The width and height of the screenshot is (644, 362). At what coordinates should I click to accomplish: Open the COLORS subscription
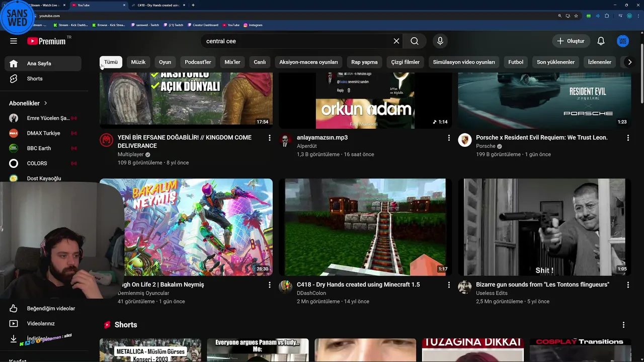pyautogui.click(x=43, y=163)
